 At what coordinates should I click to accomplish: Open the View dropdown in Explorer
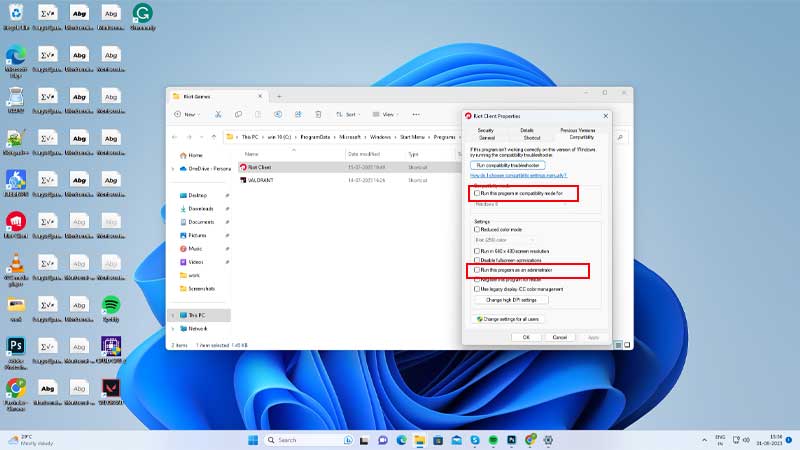point(385,114)
